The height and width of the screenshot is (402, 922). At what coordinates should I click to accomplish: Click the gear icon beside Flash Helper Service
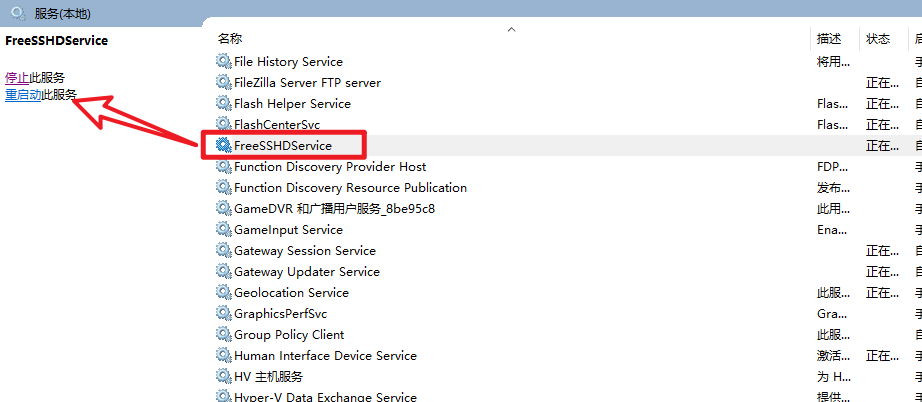(223, 103)
